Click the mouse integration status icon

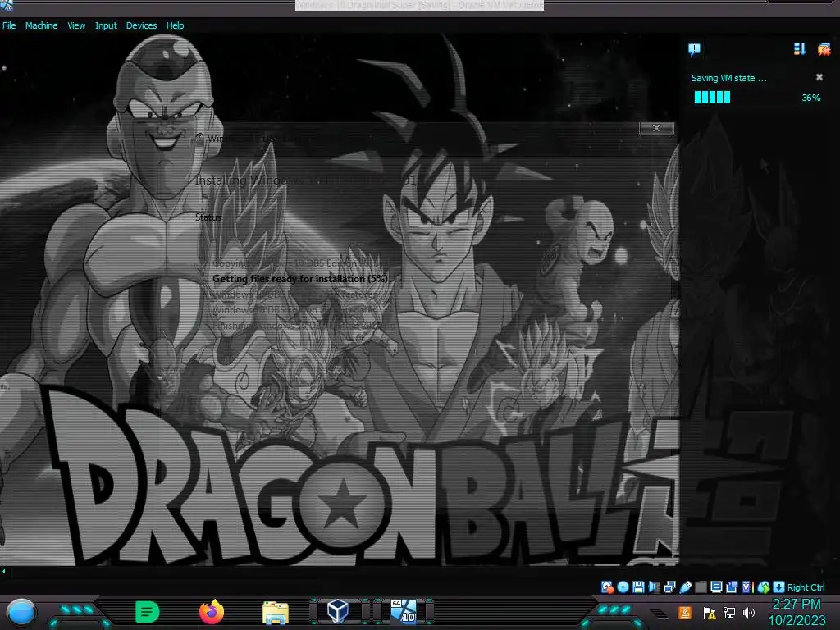tap(764, 587)
